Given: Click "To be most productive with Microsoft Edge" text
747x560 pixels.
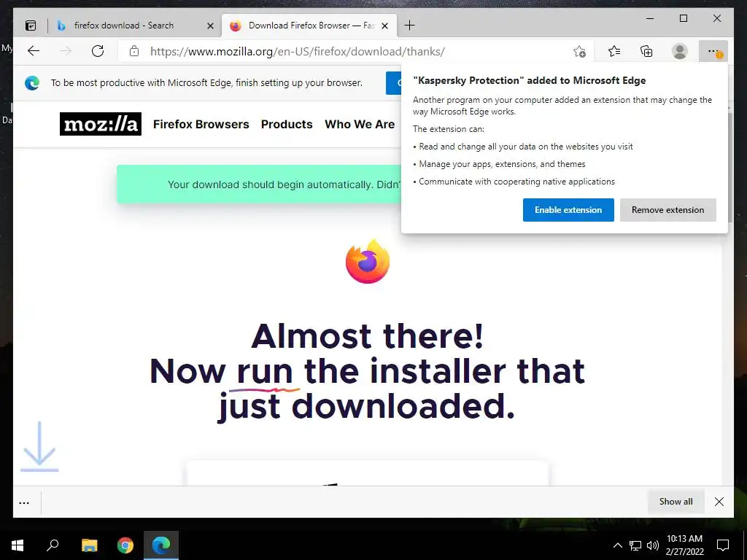Looking at the screenshot, I should (x=206, y=83).
